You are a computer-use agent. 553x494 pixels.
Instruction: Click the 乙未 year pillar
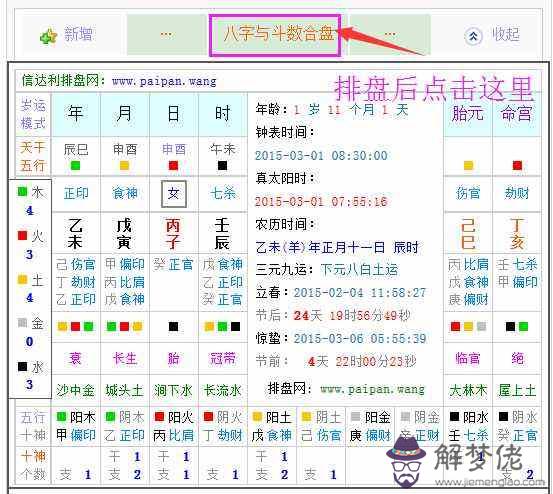click(75, 233)
